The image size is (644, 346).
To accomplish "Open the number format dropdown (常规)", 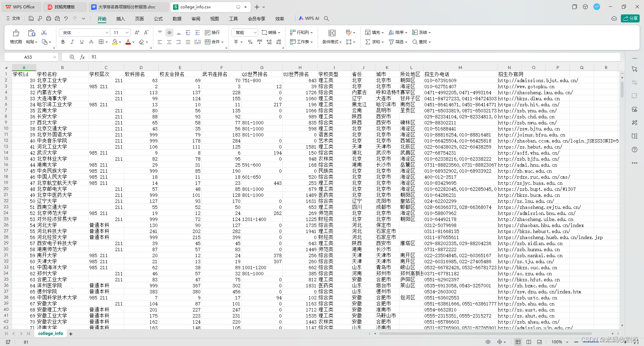I will pos(255,33).
